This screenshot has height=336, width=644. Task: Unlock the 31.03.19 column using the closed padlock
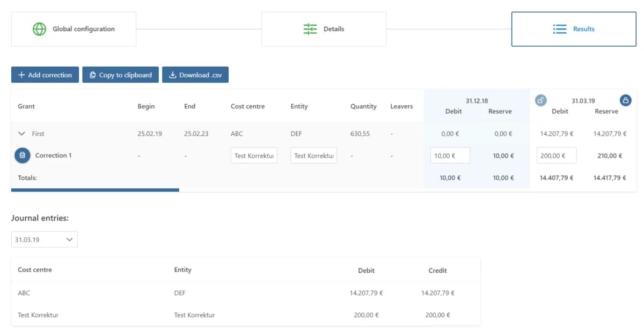626,100
